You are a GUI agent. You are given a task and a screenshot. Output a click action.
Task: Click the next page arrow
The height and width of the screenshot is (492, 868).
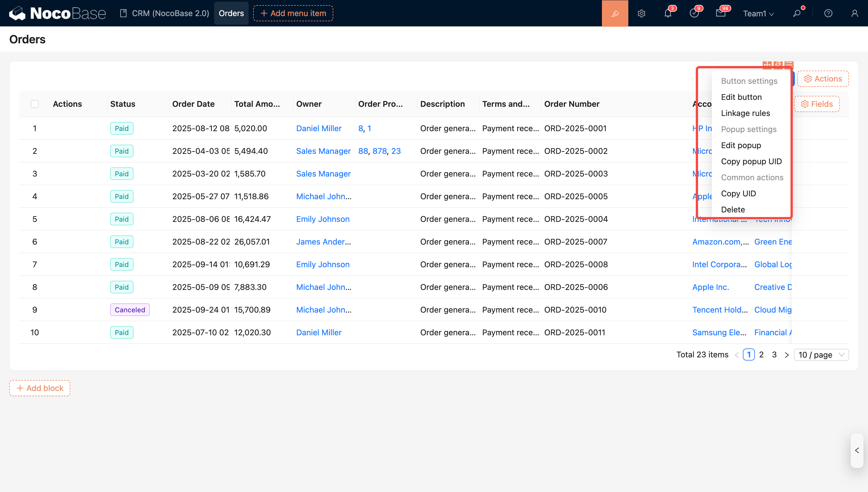pyautogui.click(x=786, y=355)
